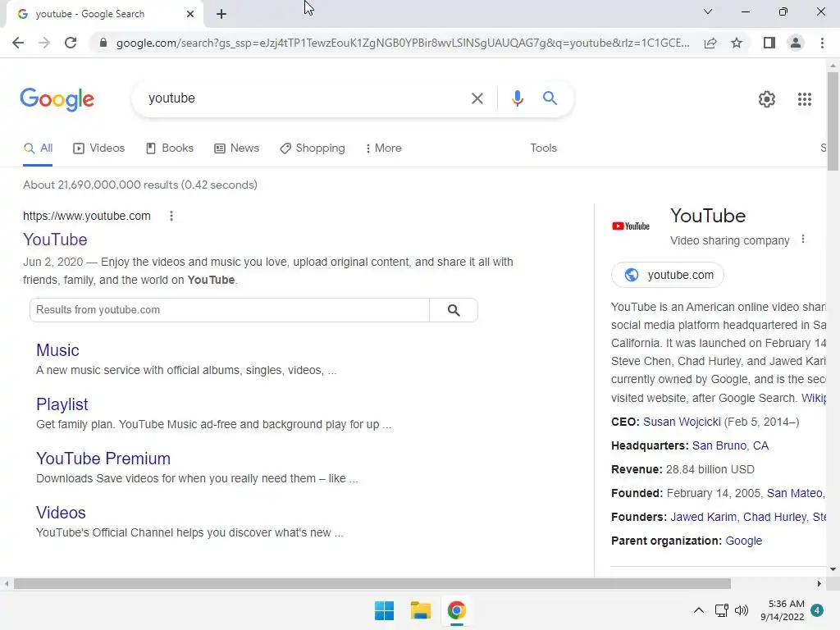Screen dimensions: 840x630
Task: Switch to Videos results tab
Action: click(98, 148)
